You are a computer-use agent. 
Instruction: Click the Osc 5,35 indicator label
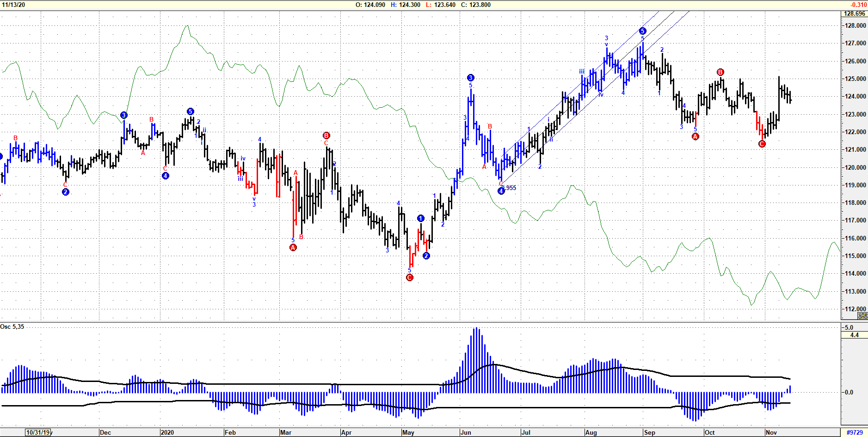[12, 327]
